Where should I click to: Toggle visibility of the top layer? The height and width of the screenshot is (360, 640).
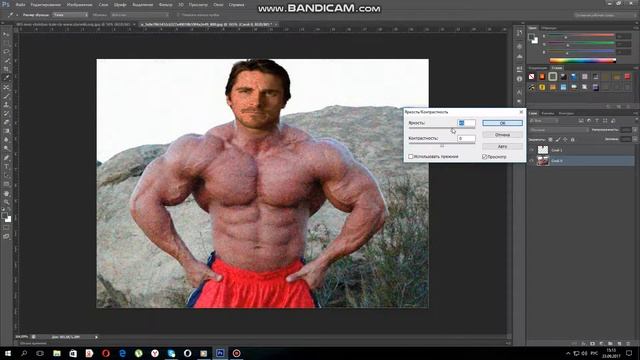point(532,150)
